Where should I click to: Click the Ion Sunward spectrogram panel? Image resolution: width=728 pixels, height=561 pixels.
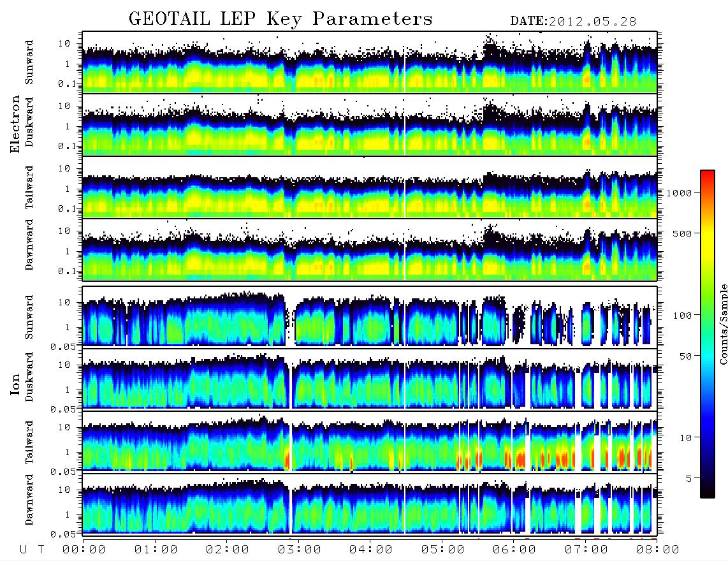370,317
